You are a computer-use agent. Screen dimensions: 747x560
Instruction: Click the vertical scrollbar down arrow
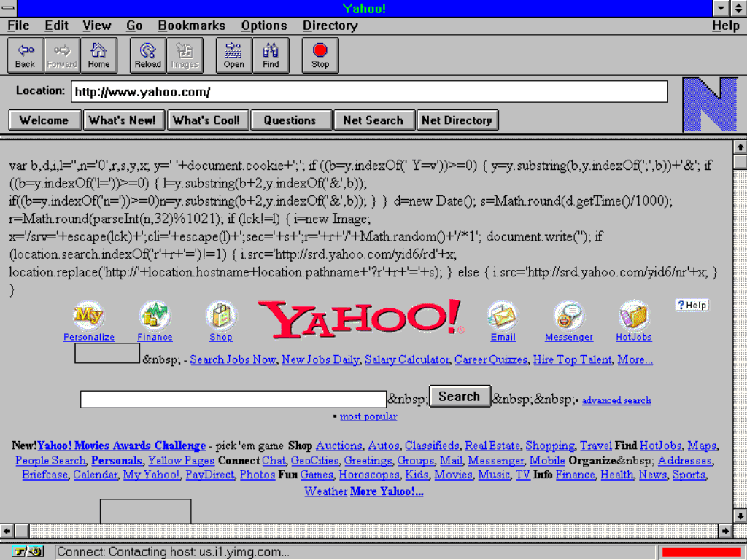coord(740,516)
